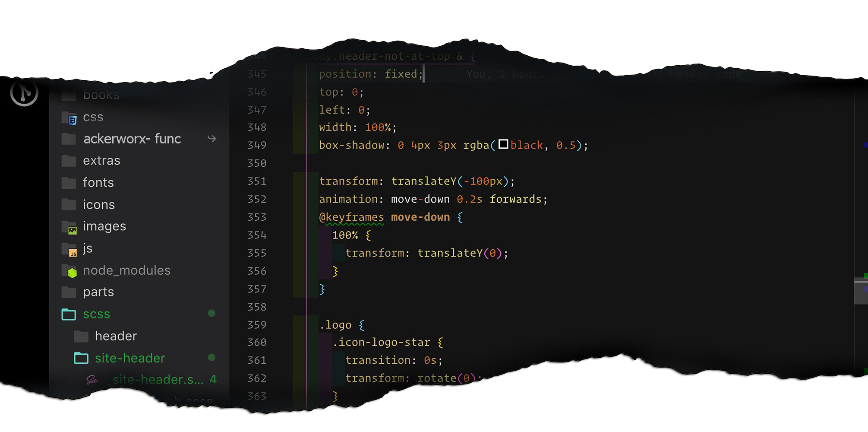Collapse the site-header folder

click(x=130, y=358)
